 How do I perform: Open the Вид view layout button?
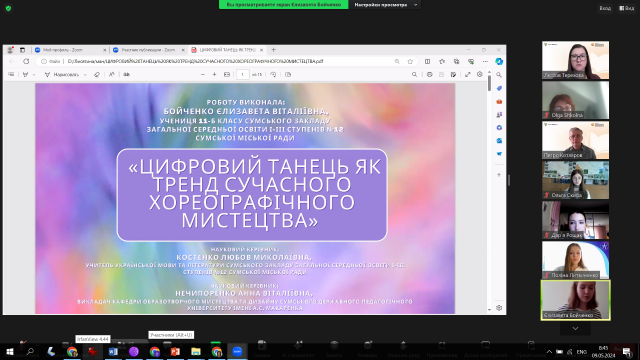627,8
